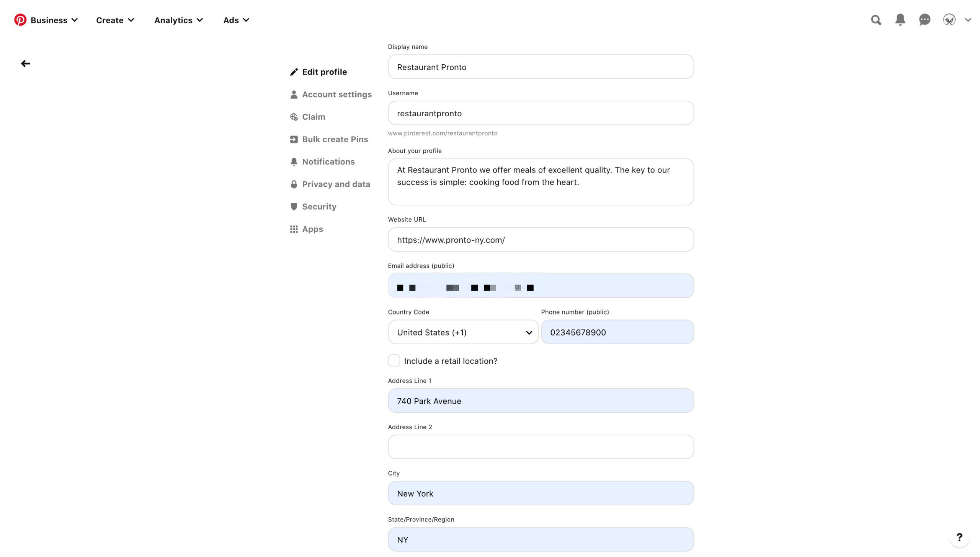Click the Display name input field
The image size is (980, 557).
tap(541, 67)
